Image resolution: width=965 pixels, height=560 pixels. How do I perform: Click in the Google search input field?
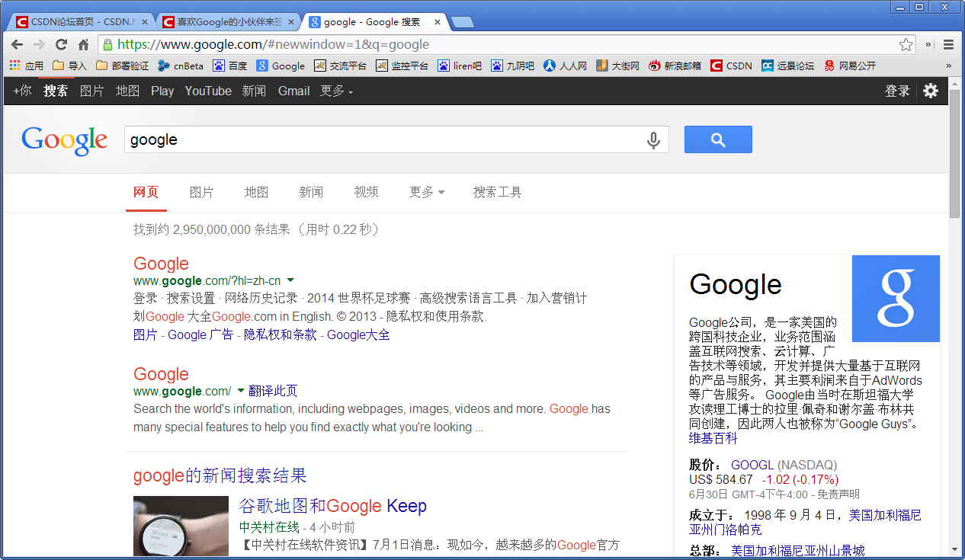[x=381, y=140]
